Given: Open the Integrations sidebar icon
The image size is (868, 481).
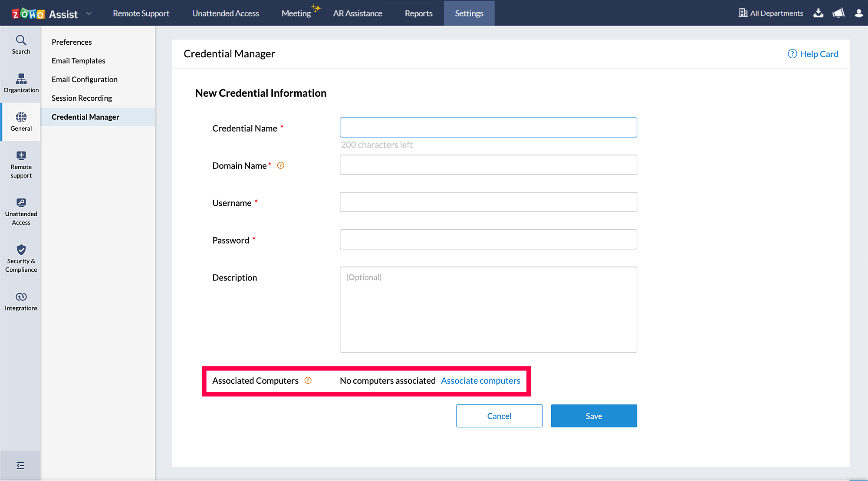Looking at the screenshot, I should pos(21,302).
